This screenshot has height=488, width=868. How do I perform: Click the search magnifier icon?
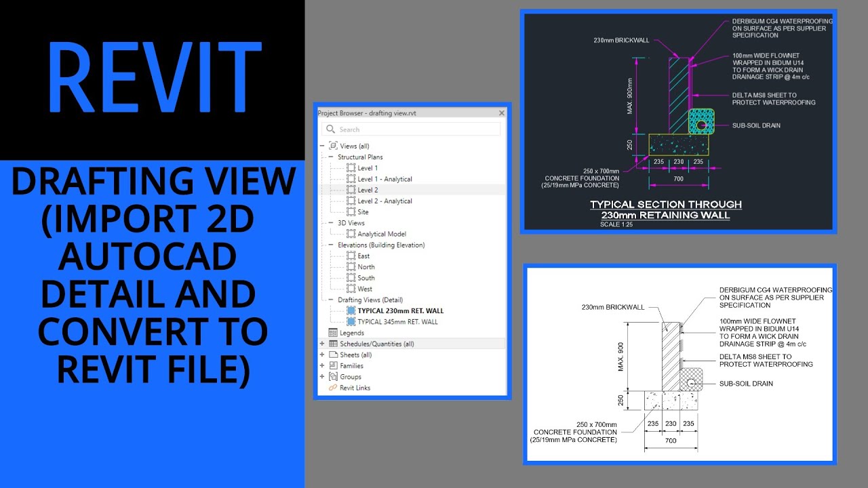click(x=330, y=129)
